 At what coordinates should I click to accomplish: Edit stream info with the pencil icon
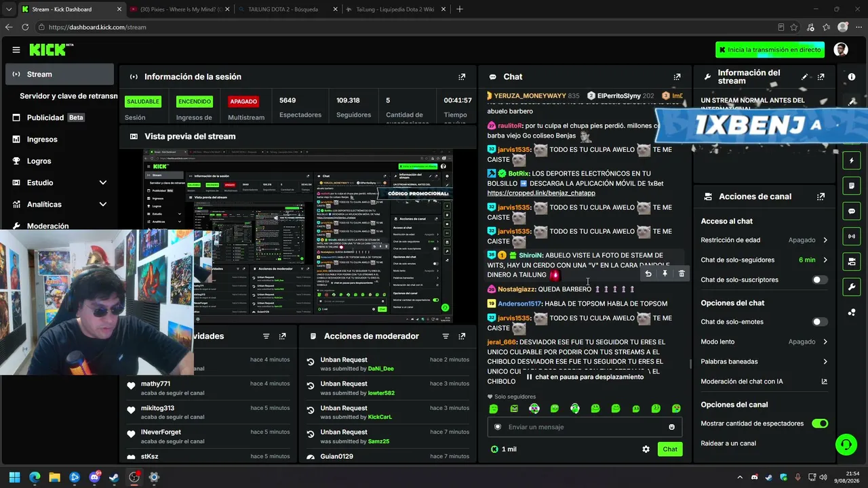805,77
